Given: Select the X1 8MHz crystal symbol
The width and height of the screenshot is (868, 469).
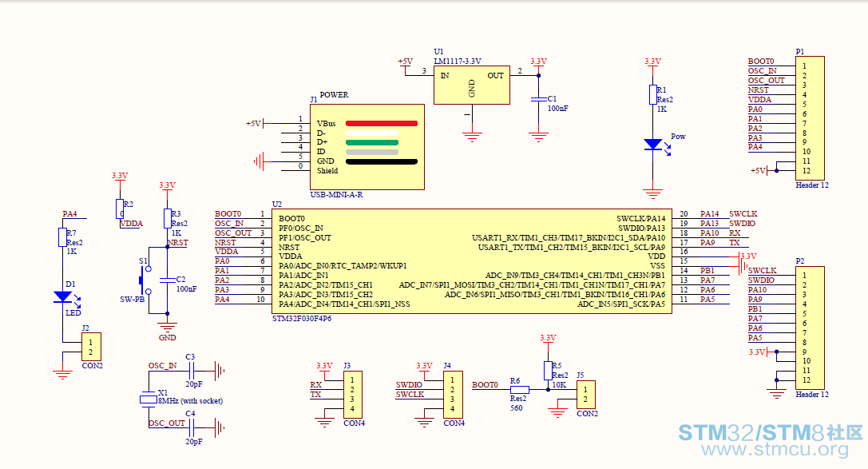Looking at the screenshot, I should 149,399.
